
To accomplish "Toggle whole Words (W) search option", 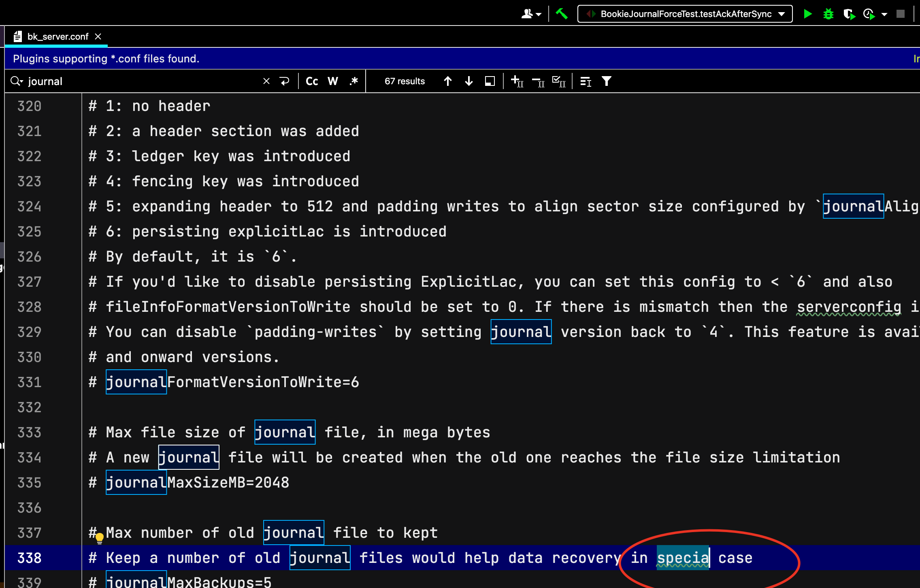I will pos(333,81).
